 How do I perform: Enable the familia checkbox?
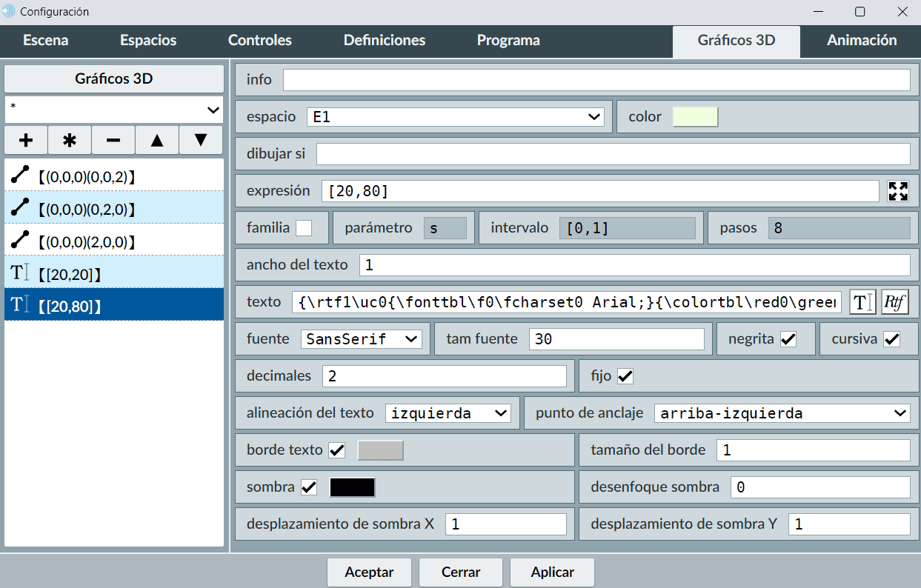click(304, 228)
